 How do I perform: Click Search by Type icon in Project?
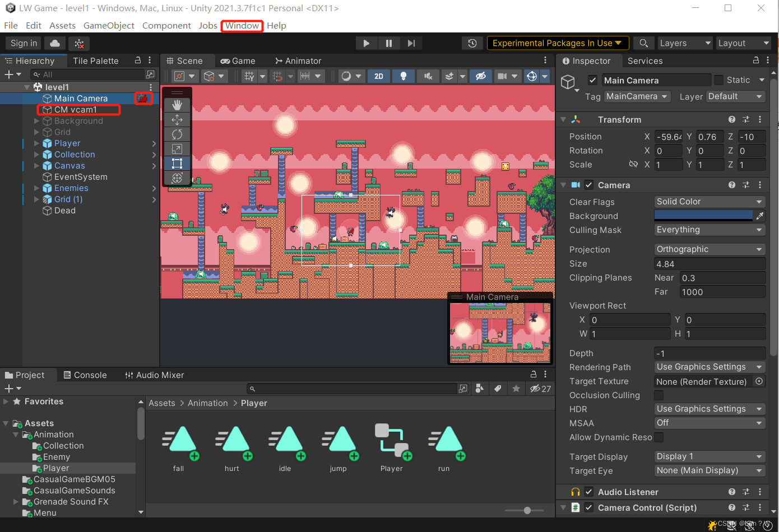tap(479, 388)
